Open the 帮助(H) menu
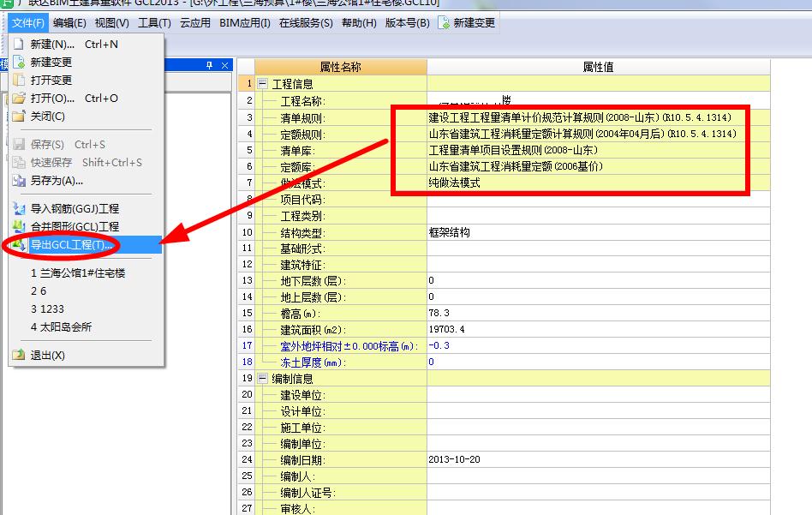This screenshot has height=515, width=812. 359,23
